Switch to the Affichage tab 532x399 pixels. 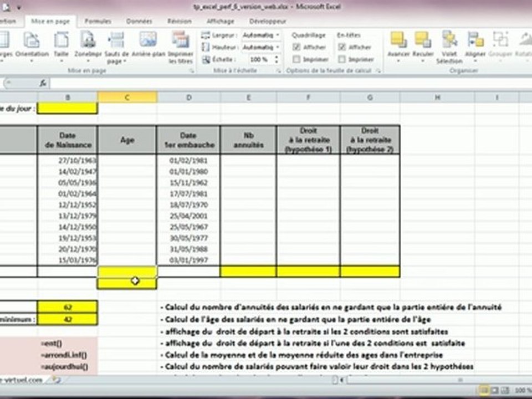220,21
